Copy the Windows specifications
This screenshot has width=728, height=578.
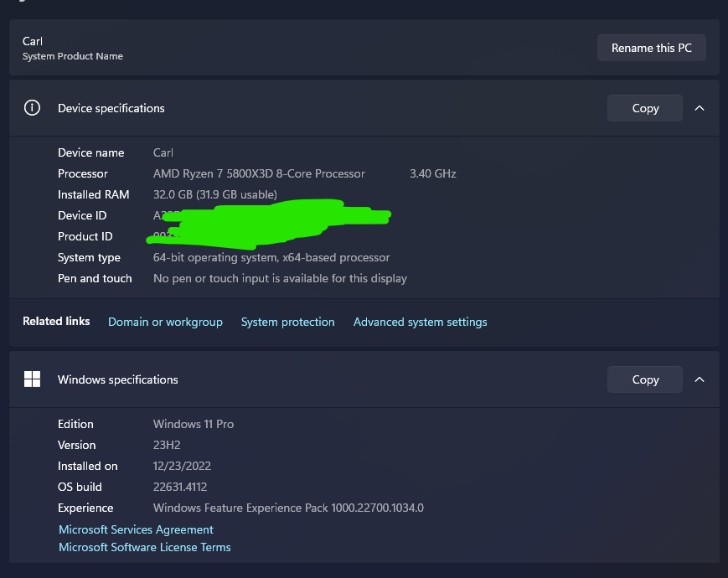tap(645, 379)
